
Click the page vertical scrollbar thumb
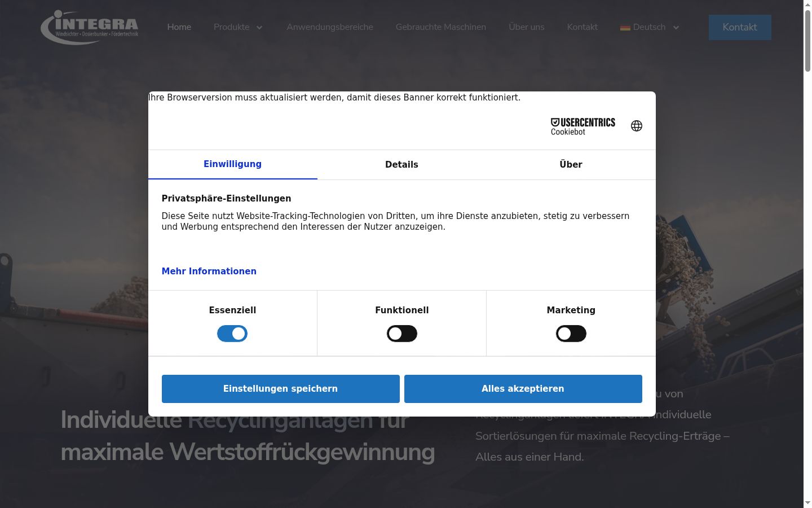click(x=807, y=40)
